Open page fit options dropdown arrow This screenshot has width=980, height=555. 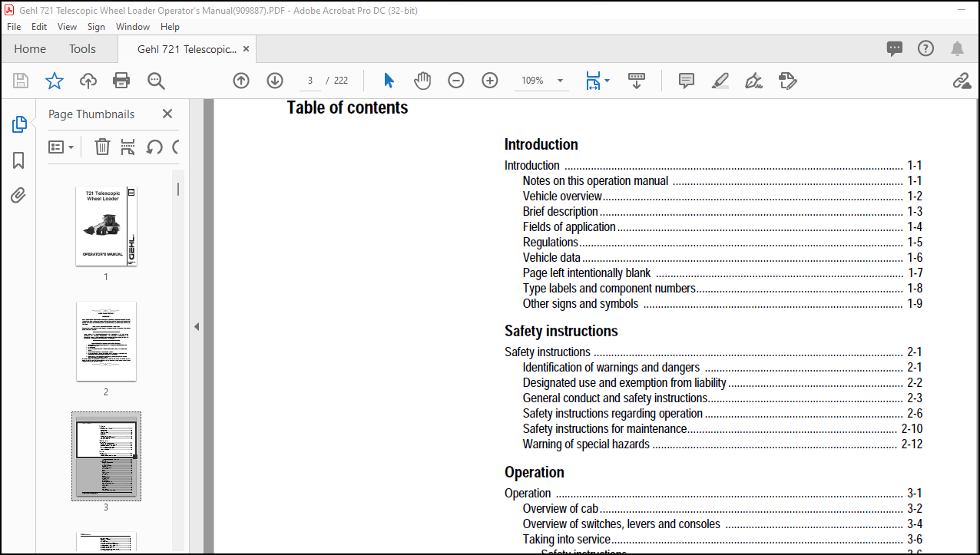[607, 80]
